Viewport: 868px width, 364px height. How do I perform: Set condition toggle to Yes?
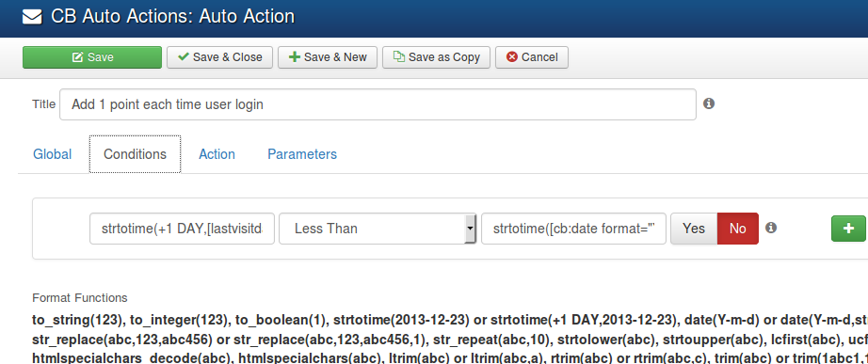pyautogui.click(x=694, y=229)
